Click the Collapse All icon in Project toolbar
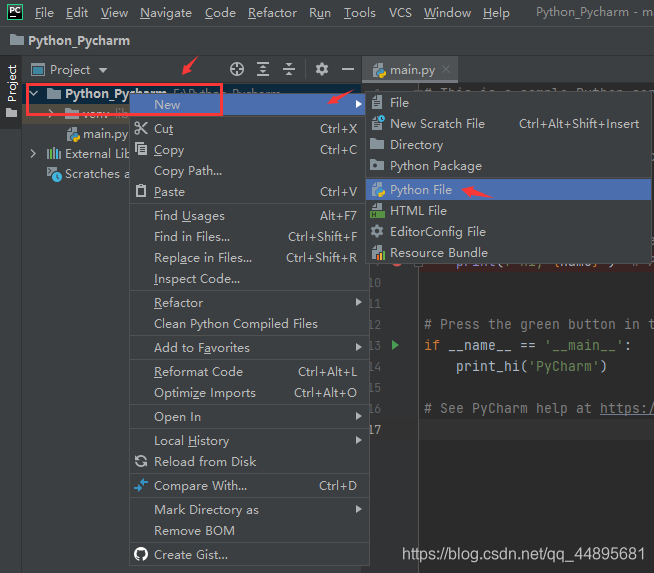This screenshot has width=654, height=573. point(289,69)
